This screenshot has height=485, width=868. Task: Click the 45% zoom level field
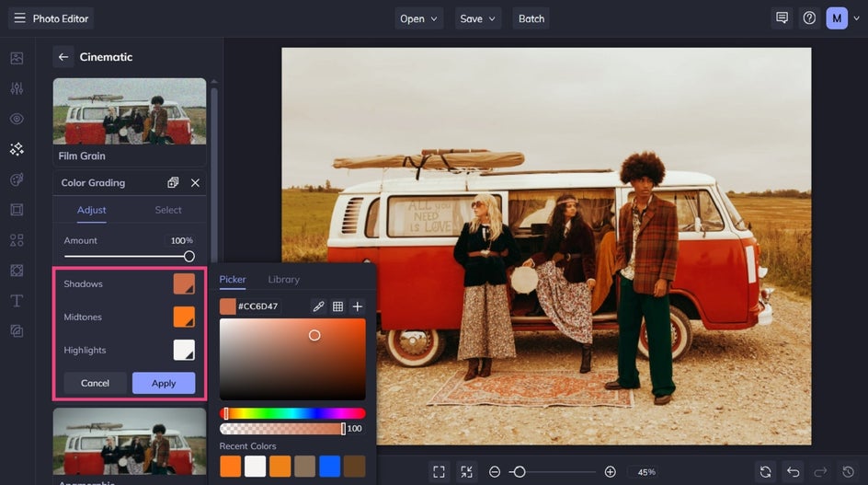pos(646,472)
